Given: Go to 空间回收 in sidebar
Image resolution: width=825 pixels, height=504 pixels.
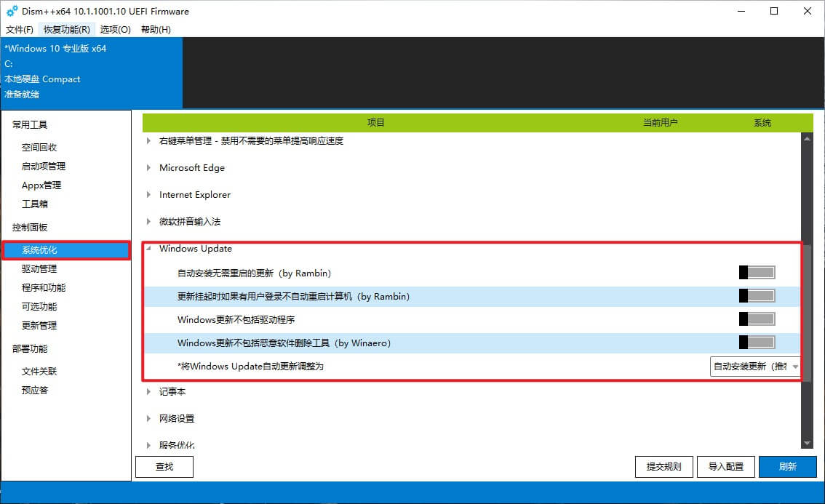Looking at the screenshot, I should click(39, 148).
